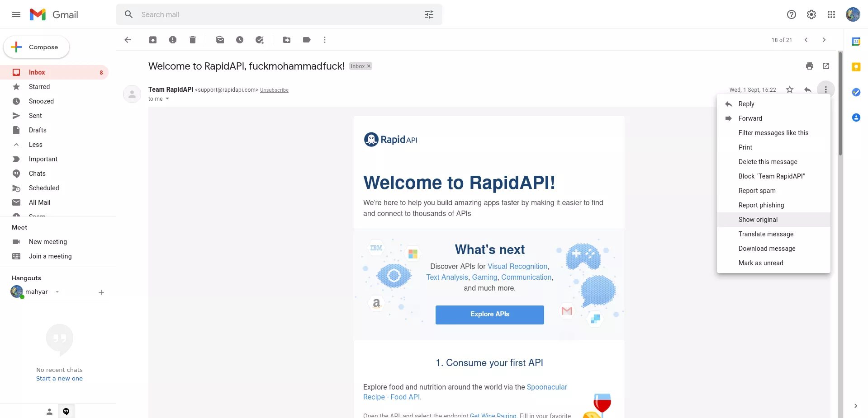Open Support help icon
Image resolution: width=868 pixels, height=418 pixels.
tap(792, 14)
